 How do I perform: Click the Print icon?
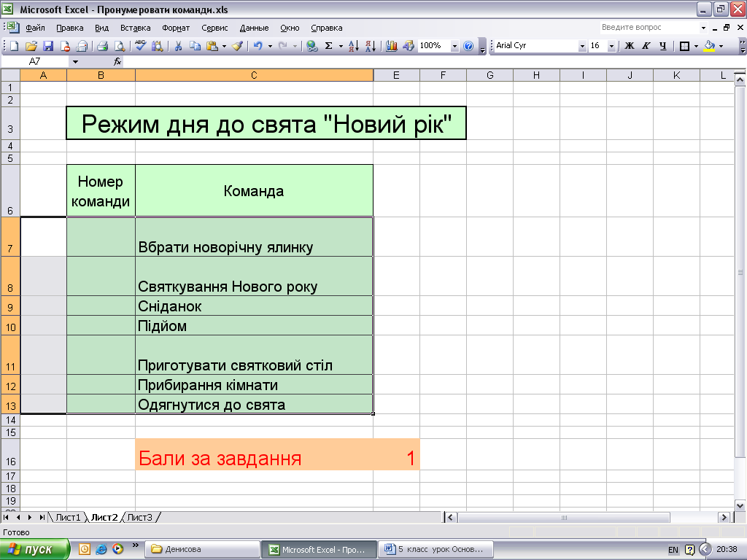[x=103, y=46]
